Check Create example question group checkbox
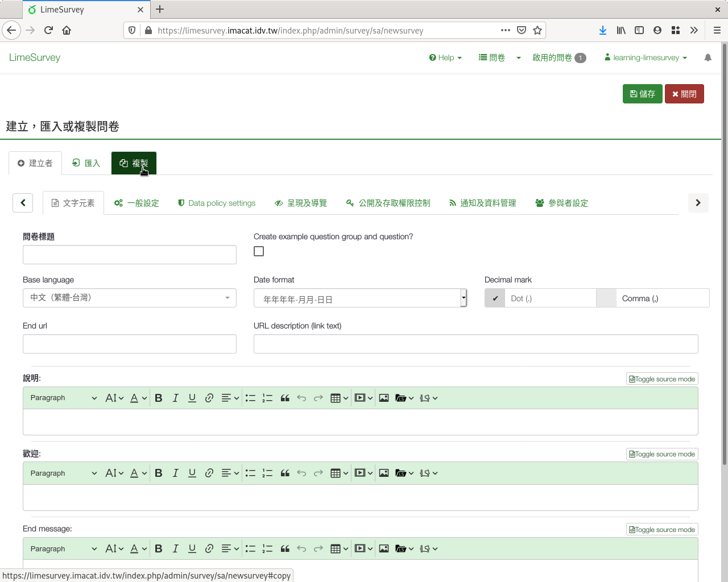The image size is (728, 582). pos(259,251)
